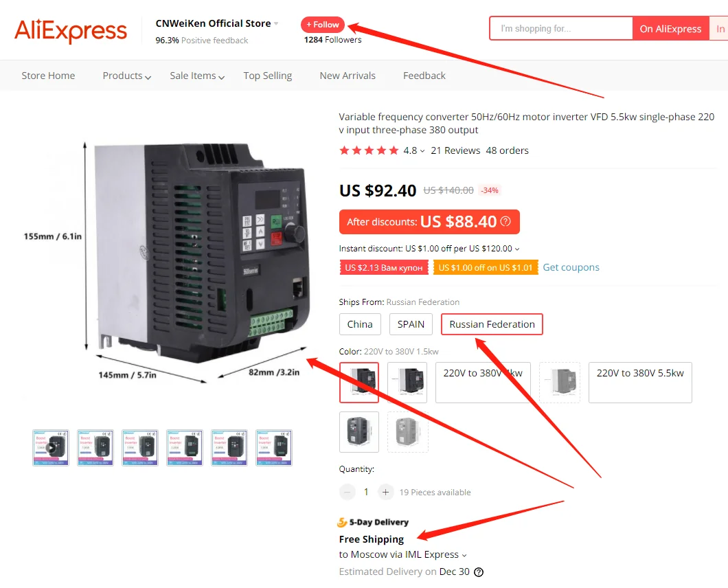Increase quantity with the plus button
This screenshot has width=728, height=588.
385,492
